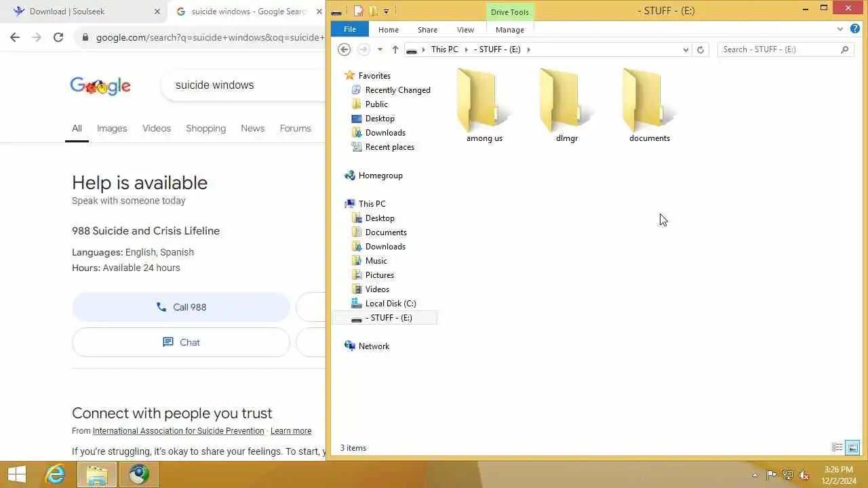Open the File menu in Explorer
868x488 pixels.
(350, 29)
